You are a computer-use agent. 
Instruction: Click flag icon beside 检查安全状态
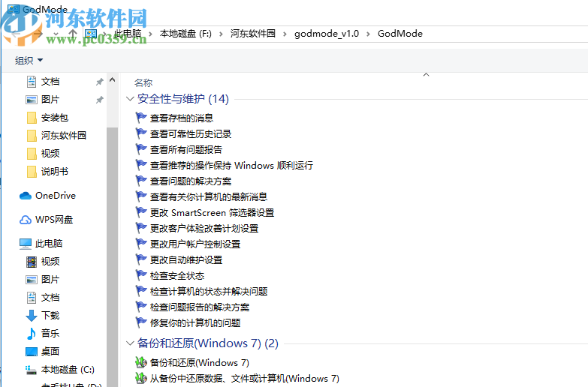tap(141, 276)
